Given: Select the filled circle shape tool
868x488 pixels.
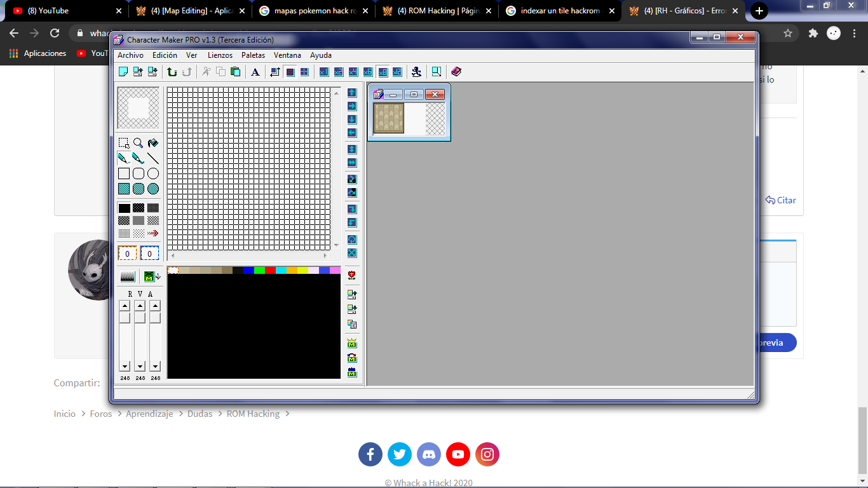Looking at the screenshot, I should click(153, 189).
